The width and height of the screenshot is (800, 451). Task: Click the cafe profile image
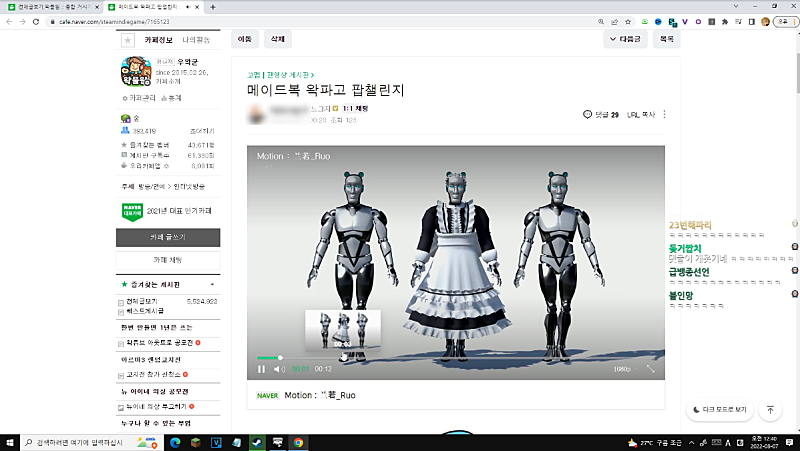(x=136, y=71)
